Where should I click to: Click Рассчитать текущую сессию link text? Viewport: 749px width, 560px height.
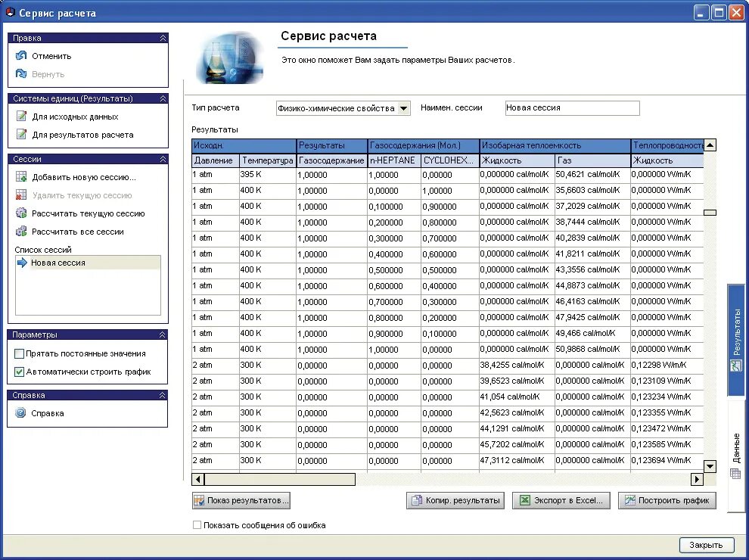pyautogui.click(x=88, y=213)
